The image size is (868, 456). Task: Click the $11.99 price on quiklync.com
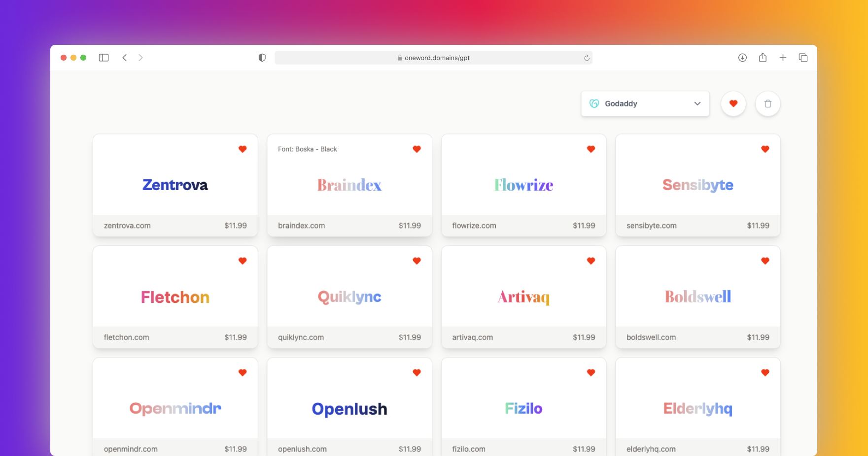[x=410, y=337]
